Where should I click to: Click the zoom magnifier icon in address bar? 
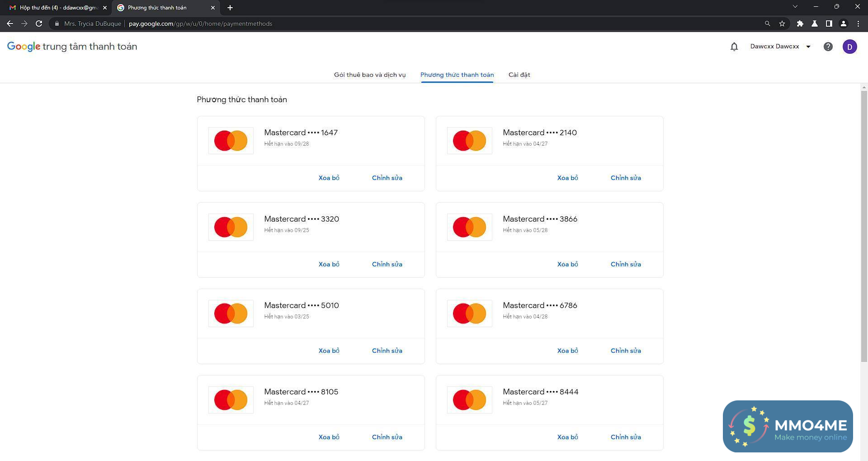(767, 24)
